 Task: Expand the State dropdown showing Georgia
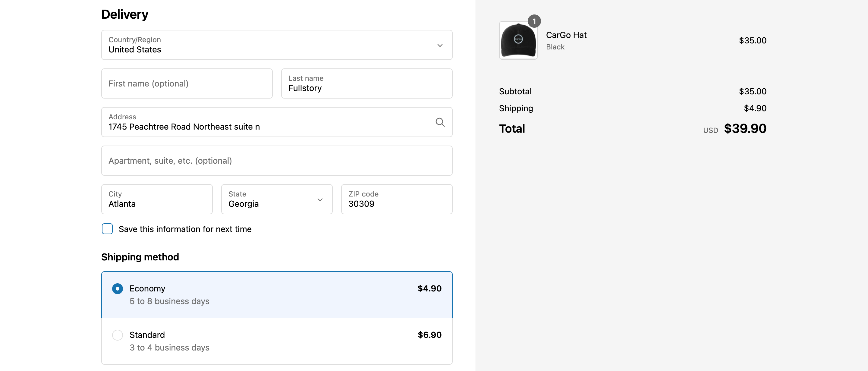tap(269, 199)
